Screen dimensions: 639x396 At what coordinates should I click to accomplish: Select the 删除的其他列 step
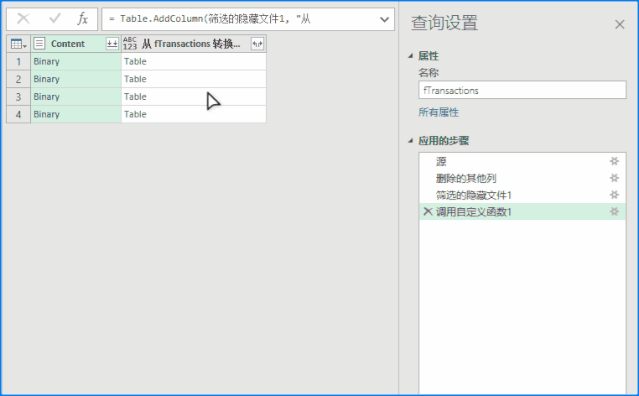[x=522, y=178]
